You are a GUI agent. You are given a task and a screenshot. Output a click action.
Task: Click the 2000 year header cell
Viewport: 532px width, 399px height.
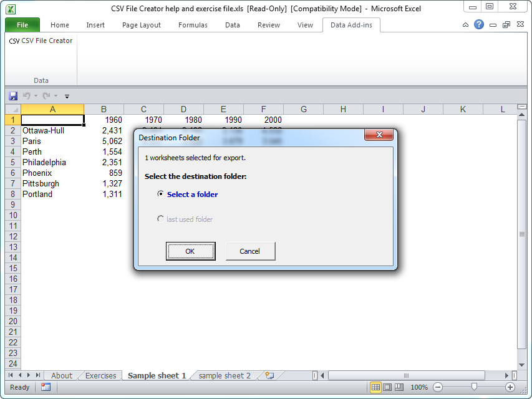pos(263,120)
